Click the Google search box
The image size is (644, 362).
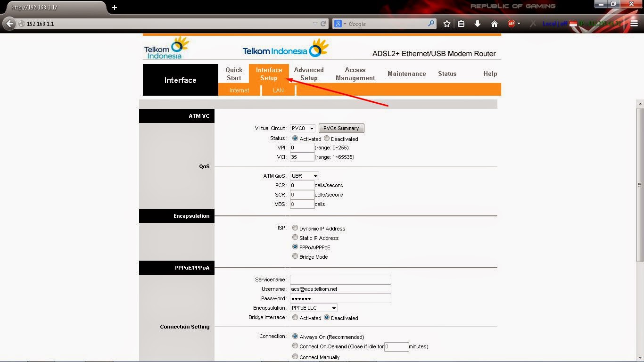384,24
